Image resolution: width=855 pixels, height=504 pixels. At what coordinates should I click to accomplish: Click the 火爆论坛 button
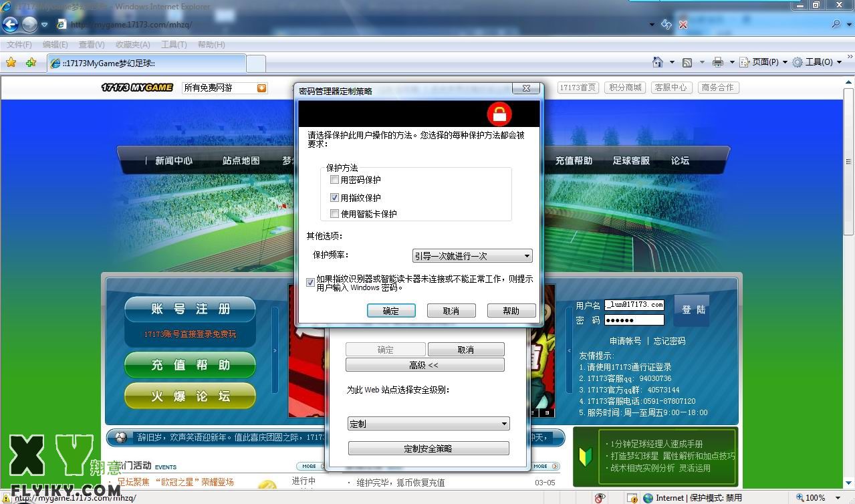tap(190, 396)
